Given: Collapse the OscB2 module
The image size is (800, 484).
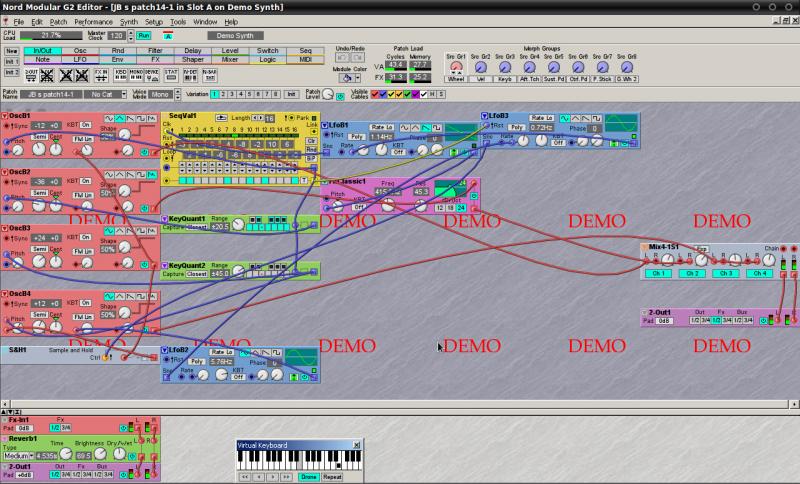Looking at the screenshot, I should tap(5, 172).
